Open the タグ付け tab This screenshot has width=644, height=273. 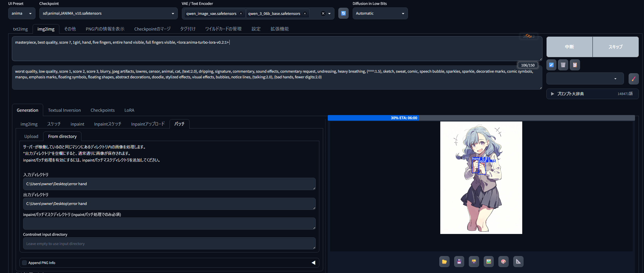click(188, 29)
